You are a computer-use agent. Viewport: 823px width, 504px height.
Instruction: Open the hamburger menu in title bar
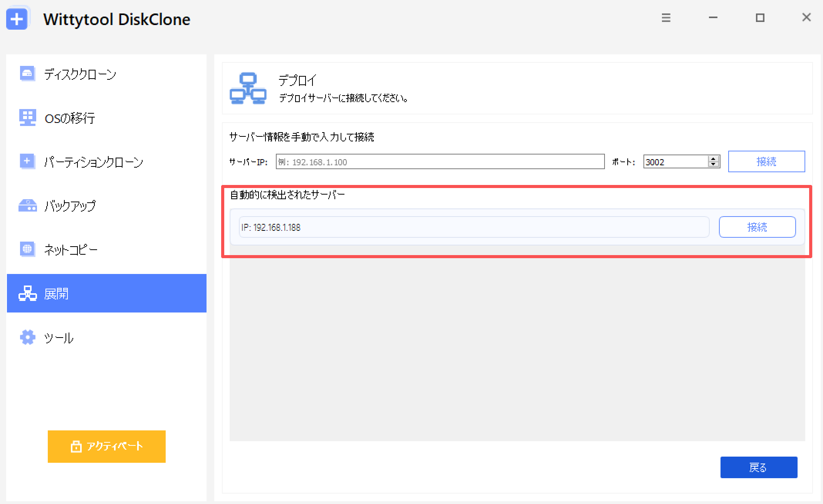pyautogui.click(x=666, y=18)
